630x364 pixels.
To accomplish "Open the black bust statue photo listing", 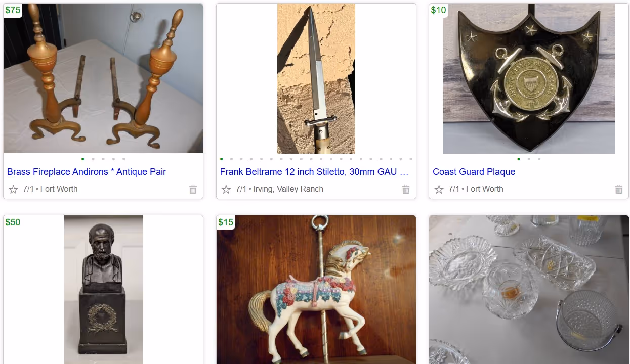I will 103,290.
